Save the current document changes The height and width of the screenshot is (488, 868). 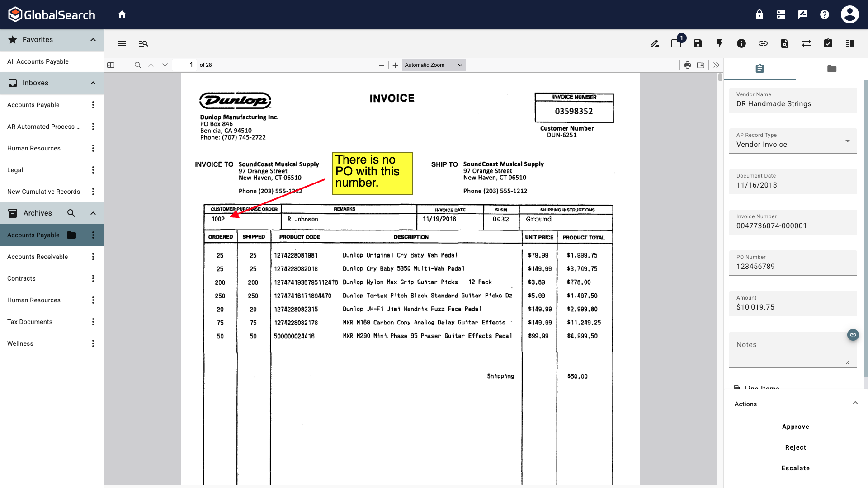point(698,43)
